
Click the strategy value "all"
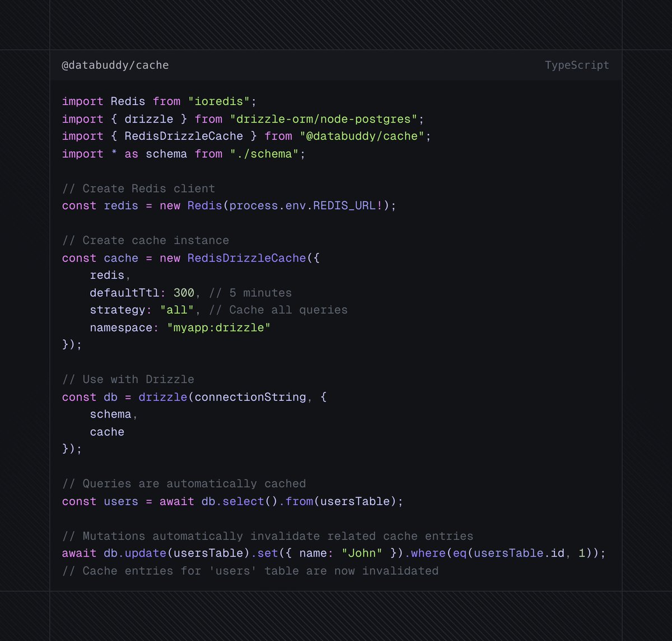[x=177, y=310]
